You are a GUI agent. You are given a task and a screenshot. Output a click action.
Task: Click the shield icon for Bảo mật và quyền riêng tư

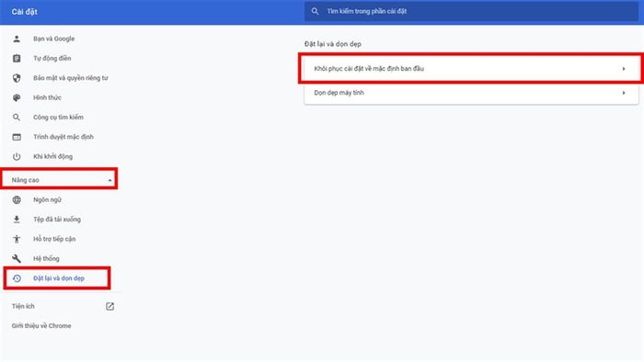tap(17, 78)
